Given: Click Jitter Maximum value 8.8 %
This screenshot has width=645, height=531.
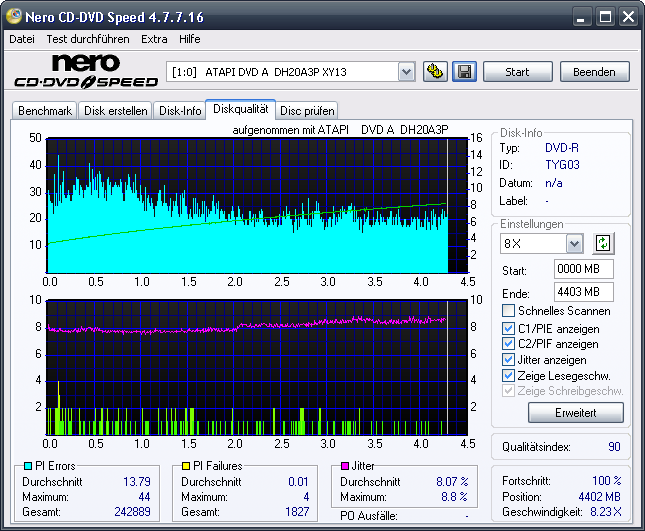Looking at the screenshot, I should pos(454,497).
